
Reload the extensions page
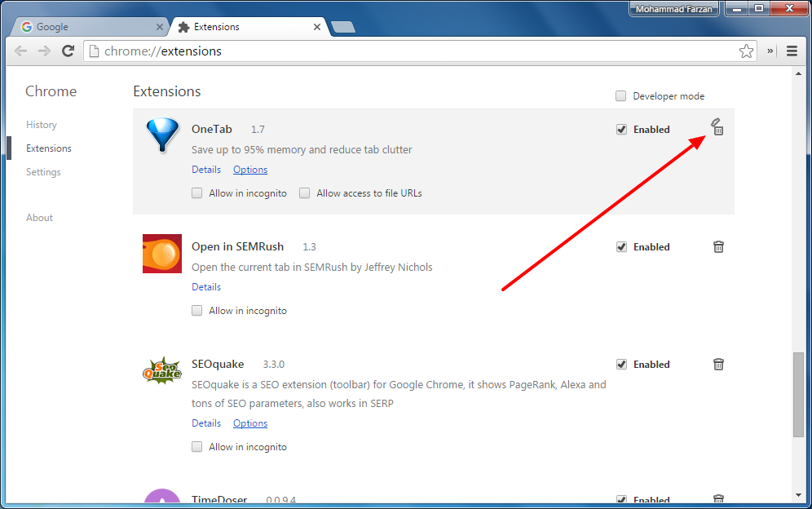point(68,51)
